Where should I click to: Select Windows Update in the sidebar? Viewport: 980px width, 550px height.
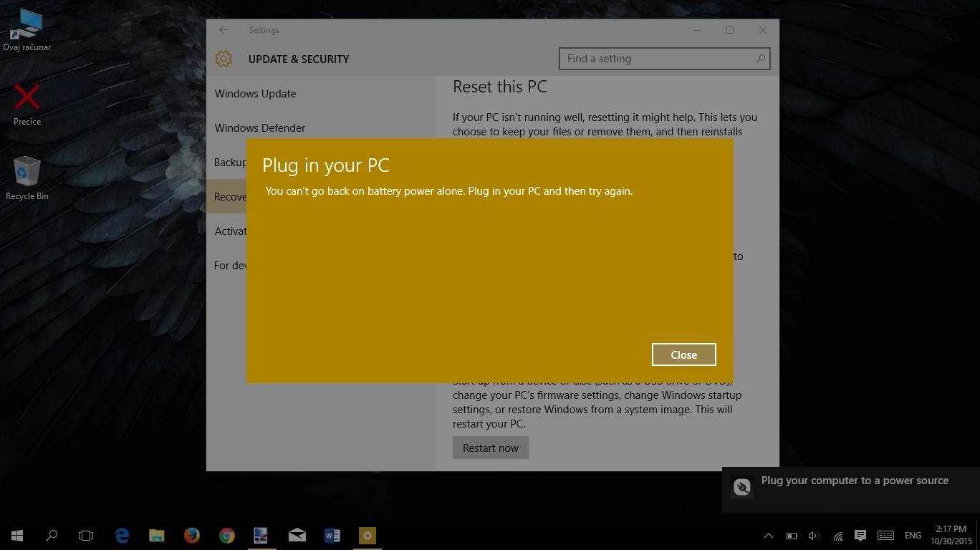coord(255,94)
